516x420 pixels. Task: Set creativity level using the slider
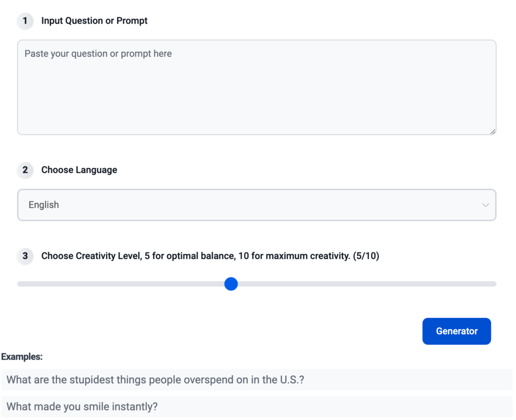point(231,284)
